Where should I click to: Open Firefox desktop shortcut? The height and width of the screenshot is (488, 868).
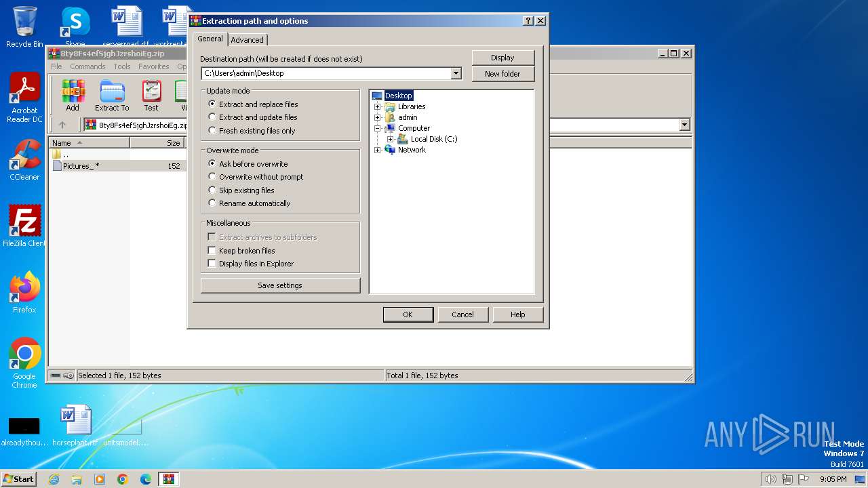coord(24,293)
